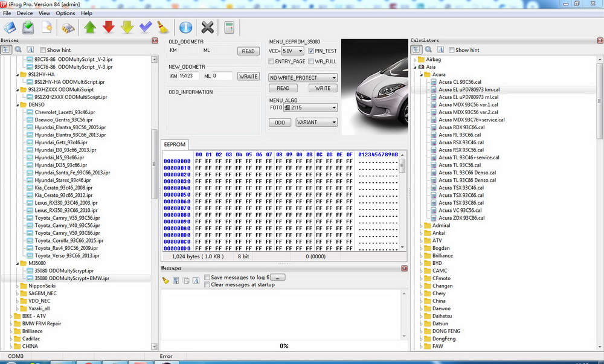Image resolution: width=604 pixels, height=364 pixels.
Task: Click the yellow down arrow icon
Action: (127, 27)
